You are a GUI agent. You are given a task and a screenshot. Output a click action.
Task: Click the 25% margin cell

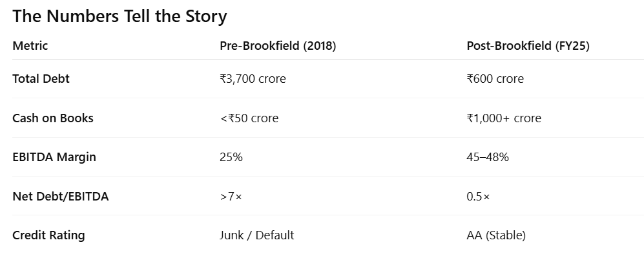(x=231, y=157)
